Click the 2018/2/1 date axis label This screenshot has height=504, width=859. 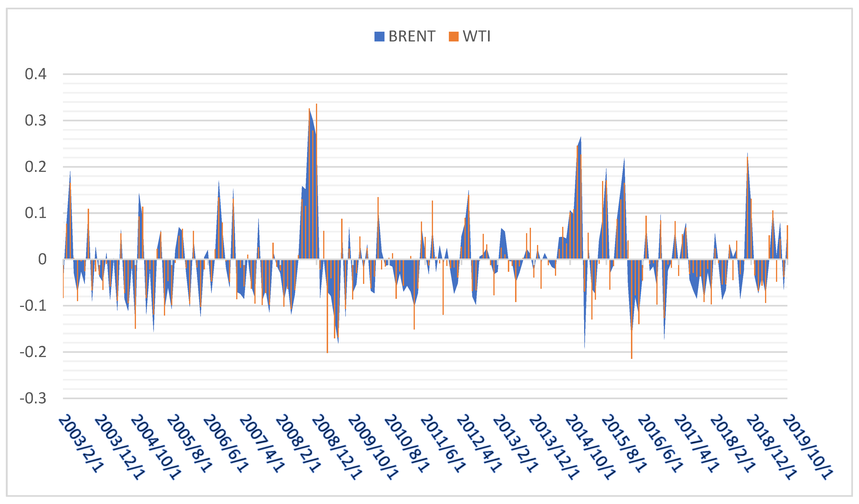coord(733,443)
